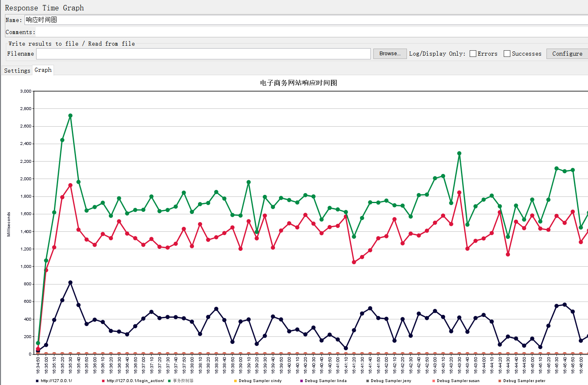Click the Debug Sampler susan legend marker
The height and width of the screenshot is (385, 588).
pos(434,381)
